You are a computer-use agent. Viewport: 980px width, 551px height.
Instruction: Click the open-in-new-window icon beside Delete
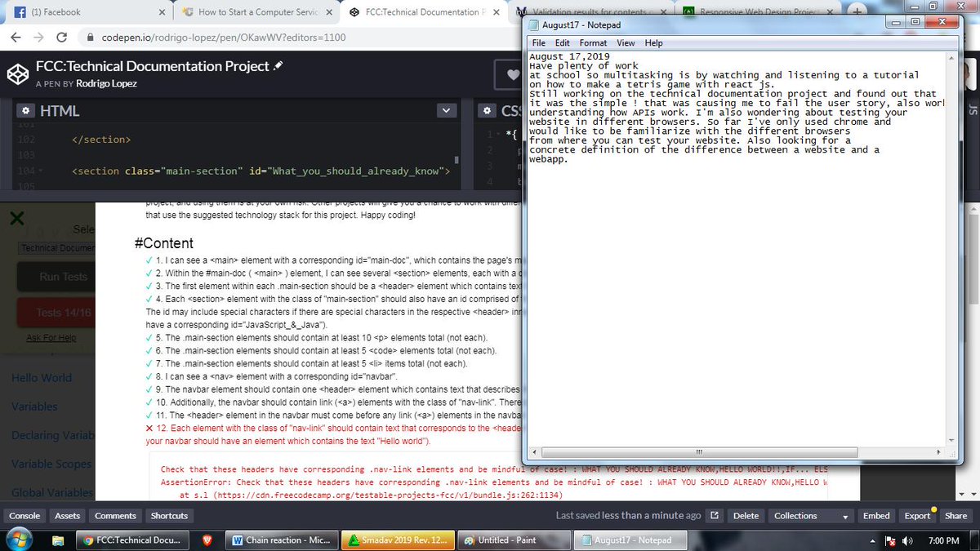[x=714, y=516]
